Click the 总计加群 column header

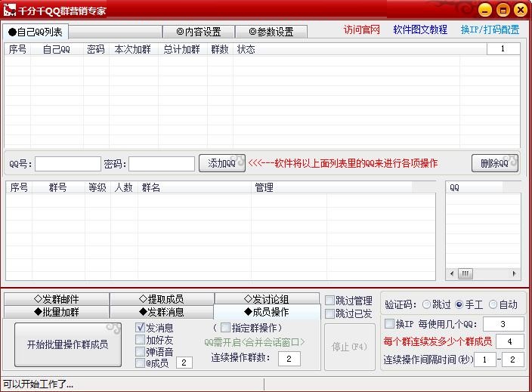tap(183, 50)
